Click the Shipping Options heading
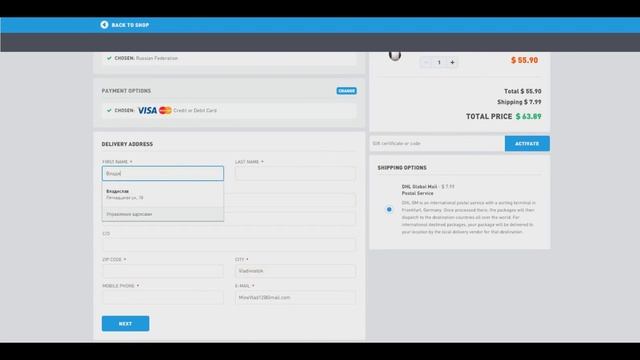This screenshot has width=640, height=360. [402, 168]
